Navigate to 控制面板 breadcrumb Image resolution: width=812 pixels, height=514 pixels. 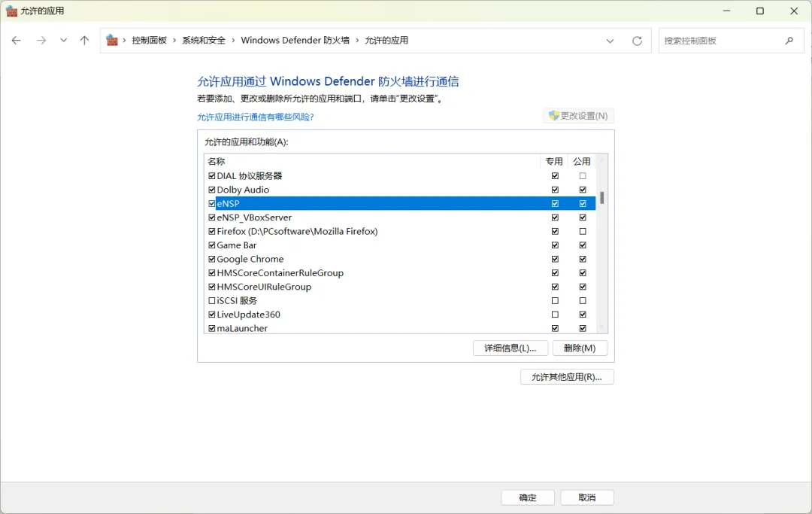click(149, 41)
